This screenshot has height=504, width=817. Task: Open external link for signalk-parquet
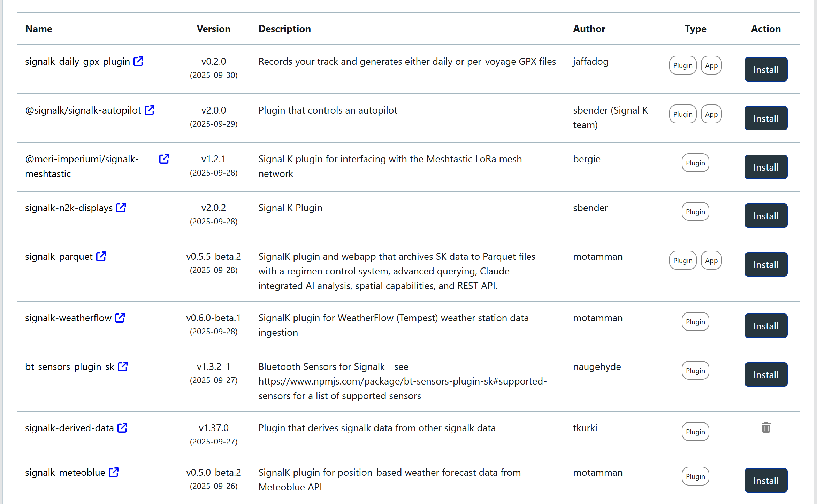pyautogui.click(x=101, y=256)
